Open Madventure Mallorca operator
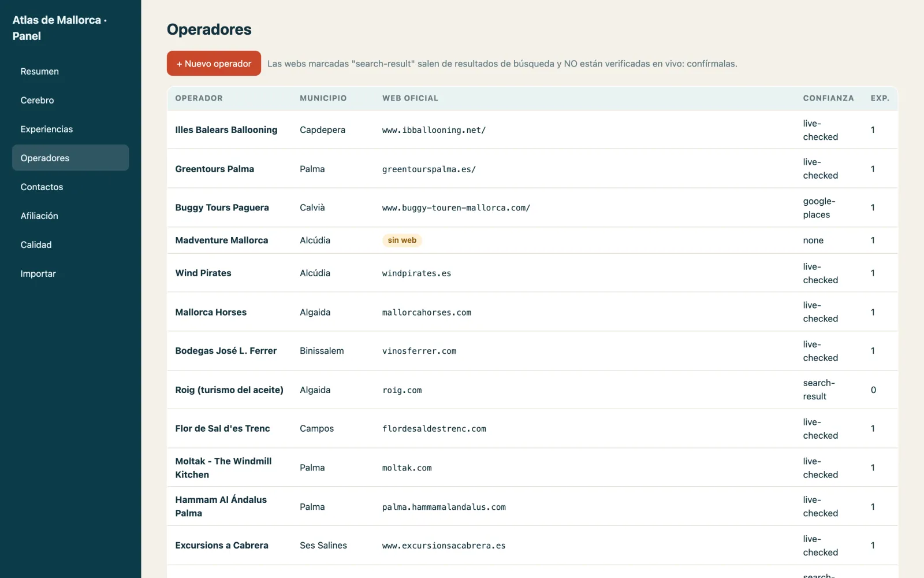The width and height of the screenshot is (924, 578). [x=222, y=240]
